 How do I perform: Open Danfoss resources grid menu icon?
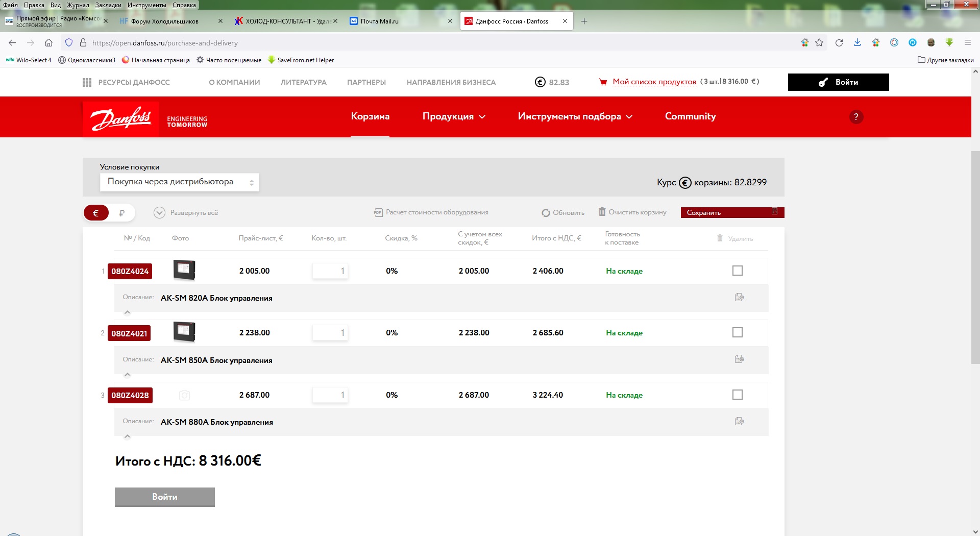tap(87, 82)
